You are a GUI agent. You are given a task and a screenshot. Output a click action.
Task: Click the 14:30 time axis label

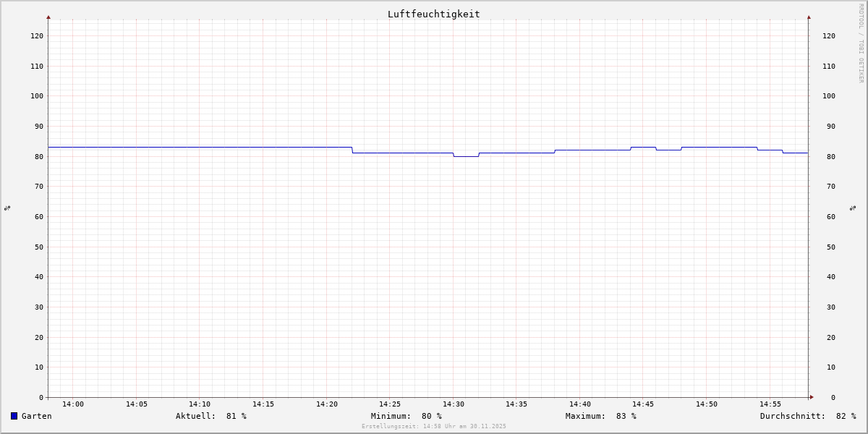click(x=454, y=404)
